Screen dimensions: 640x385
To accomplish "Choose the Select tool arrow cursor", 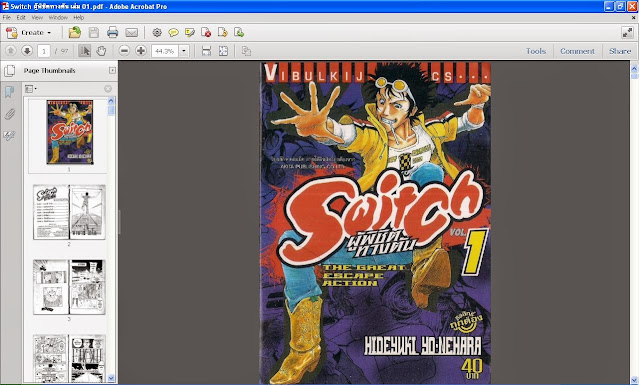I will point(84,51).
